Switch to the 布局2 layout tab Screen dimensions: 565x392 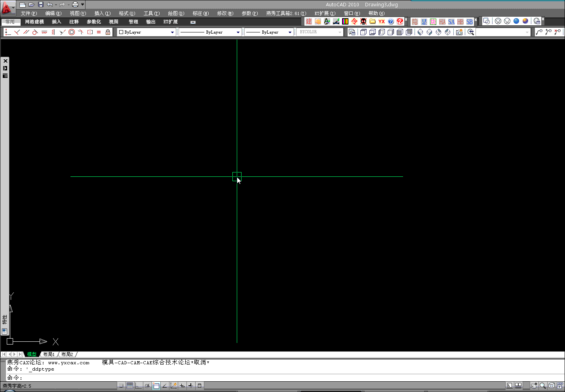[x=67, y=354]
